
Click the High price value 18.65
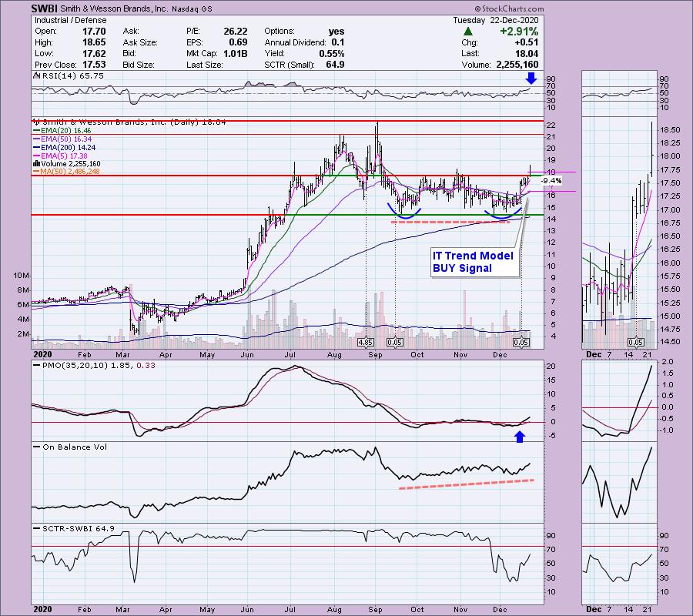point(94,42)
